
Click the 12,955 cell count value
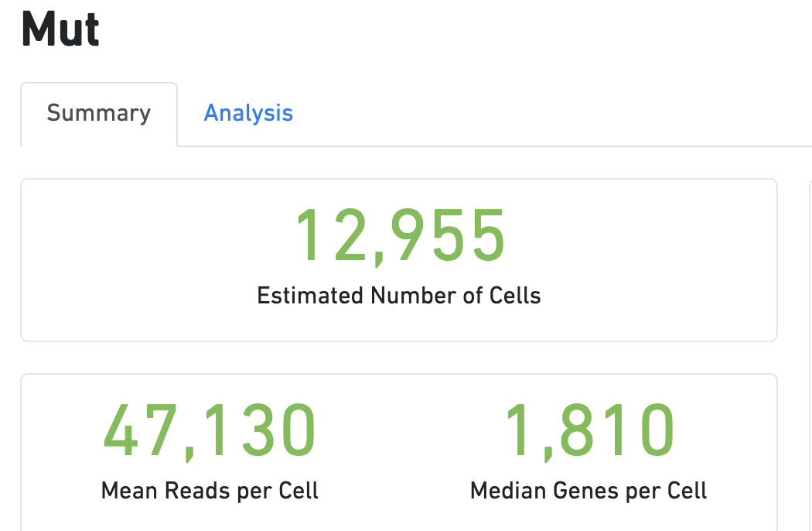(399, 236)
